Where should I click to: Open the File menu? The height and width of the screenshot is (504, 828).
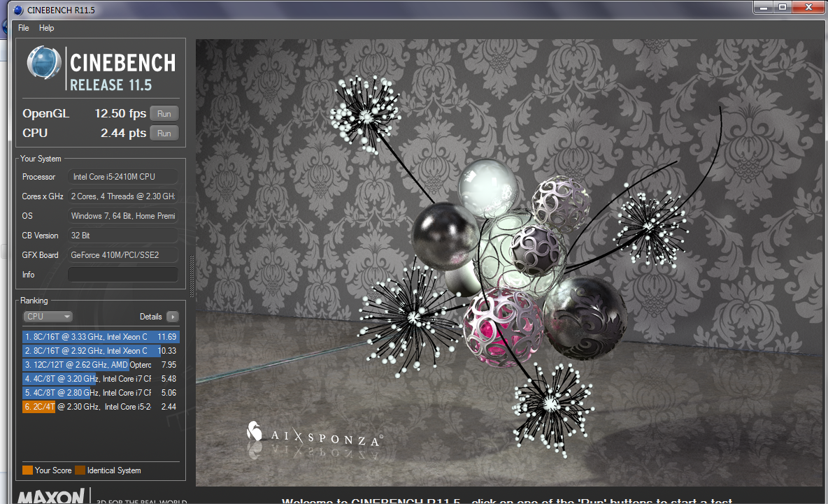point(23,28)
